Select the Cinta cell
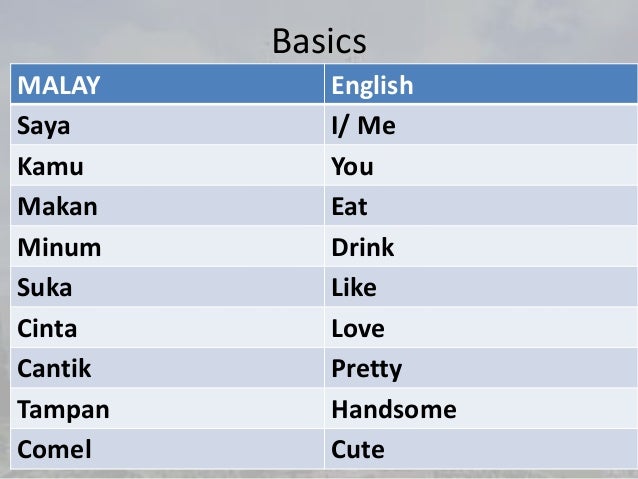The image size is (638, 479). tap(167, 327)
